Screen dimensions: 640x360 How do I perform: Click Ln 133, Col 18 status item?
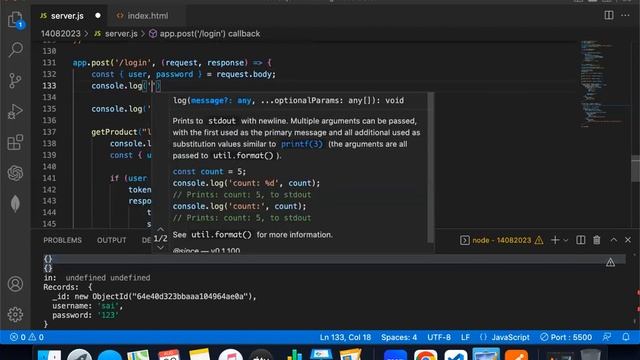[345, 337]
